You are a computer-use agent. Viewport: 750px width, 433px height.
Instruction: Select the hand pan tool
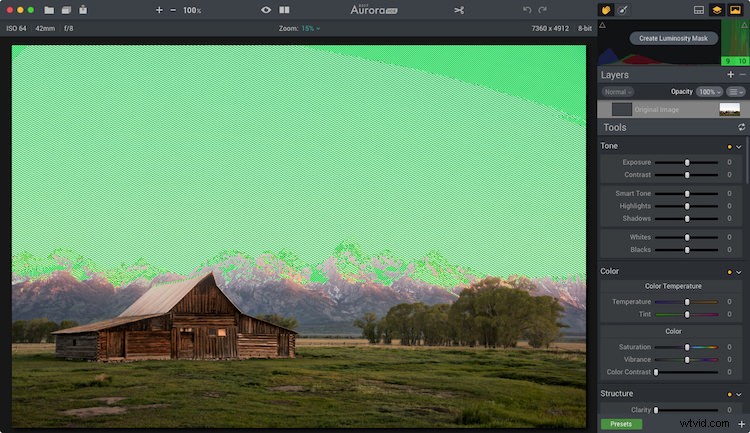pos(606,10)
